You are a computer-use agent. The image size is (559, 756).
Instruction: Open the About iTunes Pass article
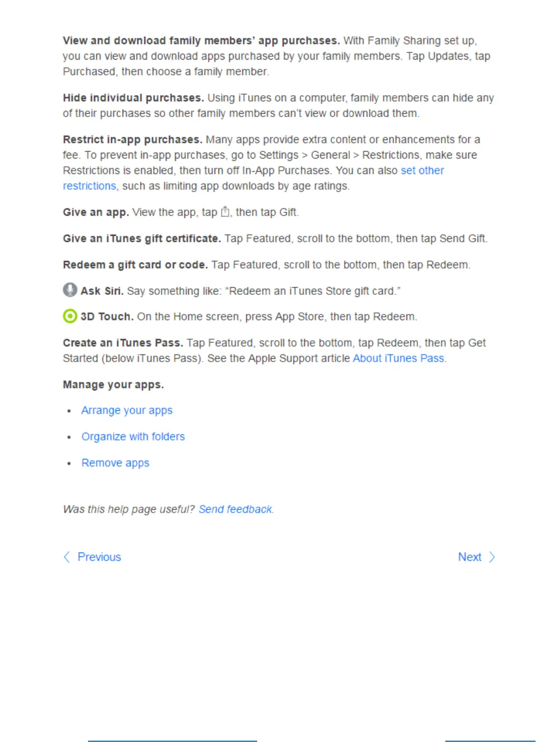[x=398, y=358]
